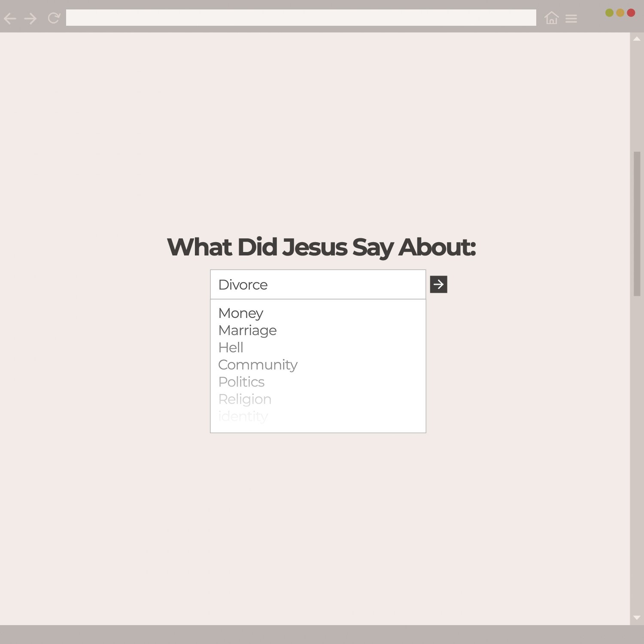Click into the browser address bar
Viewport: 644px width, 644px height.
coord(301,18)
